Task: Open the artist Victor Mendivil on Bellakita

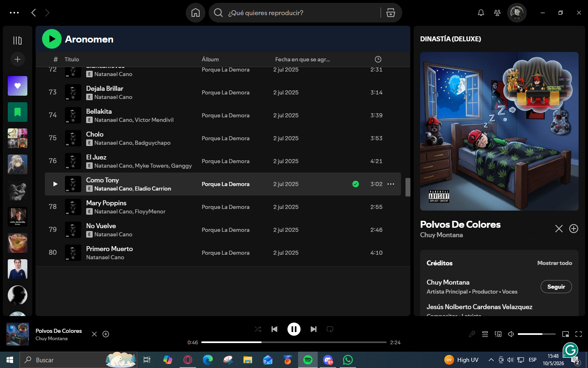Action: click(x=154, y=120)
